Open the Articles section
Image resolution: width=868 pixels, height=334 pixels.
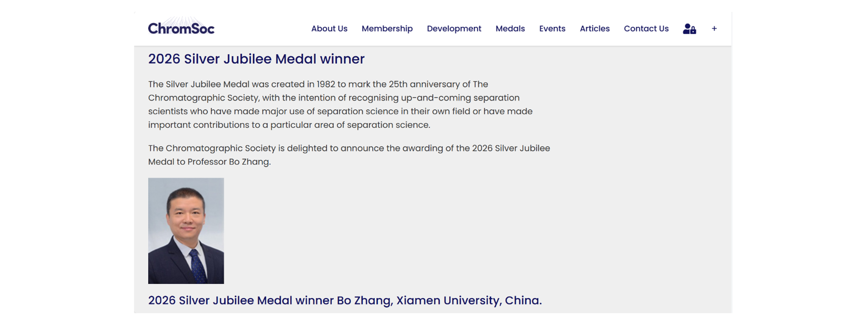click(594, 29)
